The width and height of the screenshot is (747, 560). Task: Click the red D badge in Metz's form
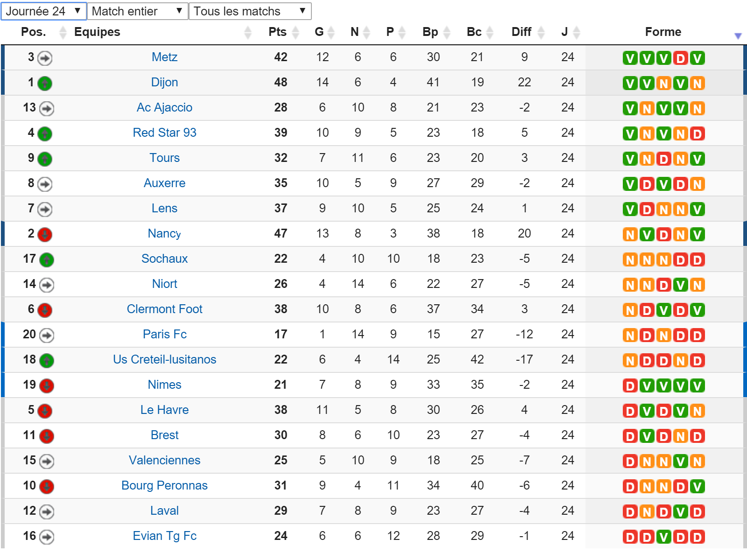point(680,58)
